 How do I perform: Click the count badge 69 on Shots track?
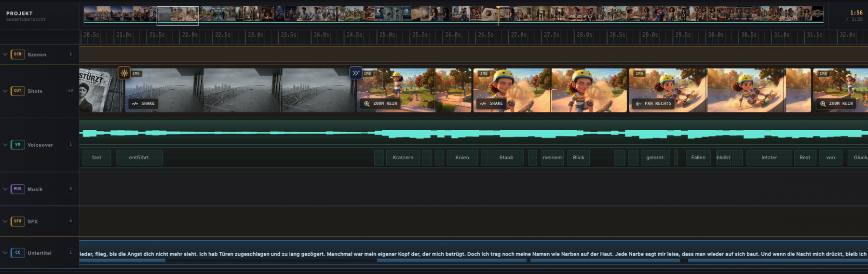point(71,91)
